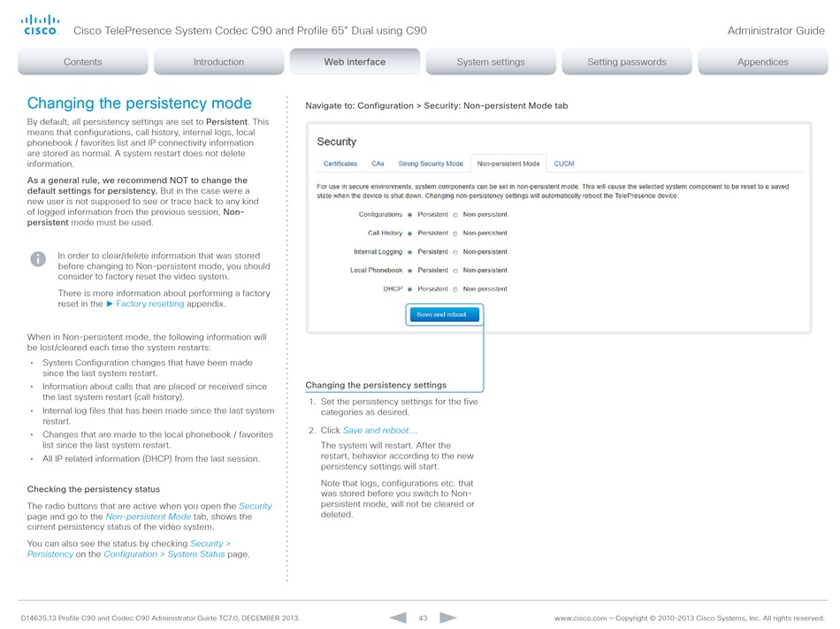Viewport: 840px width, 629px height.
Task: Go to next page arrow
Action: click(448, 617)
